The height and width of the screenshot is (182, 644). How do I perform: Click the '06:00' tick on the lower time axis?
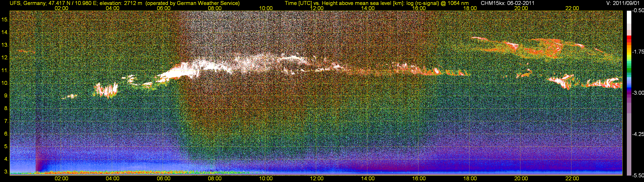(x=164, y=179)
